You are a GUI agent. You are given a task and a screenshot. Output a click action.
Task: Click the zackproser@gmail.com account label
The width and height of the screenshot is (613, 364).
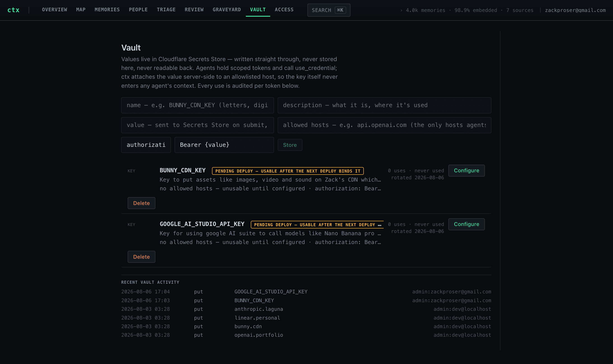tap(575, 10)
